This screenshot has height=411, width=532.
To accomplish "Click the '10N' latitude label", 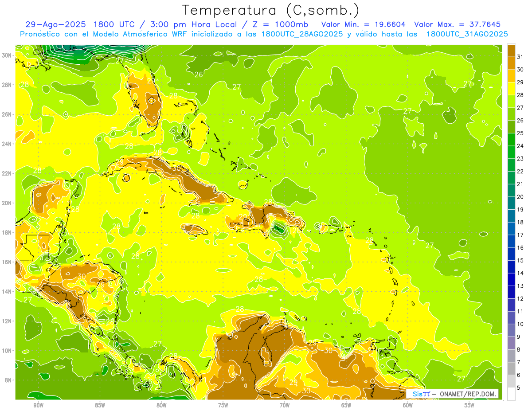I will tap(7, 351).
